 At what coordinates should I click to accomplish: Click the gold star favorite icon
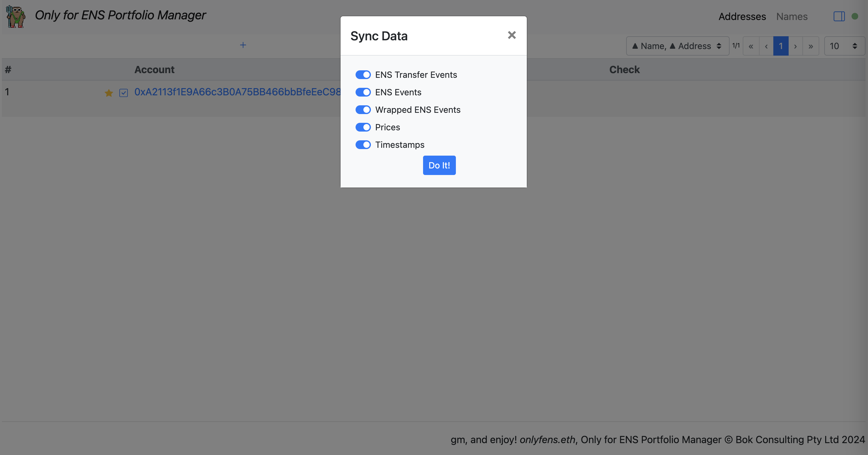(x=108, y=93)
